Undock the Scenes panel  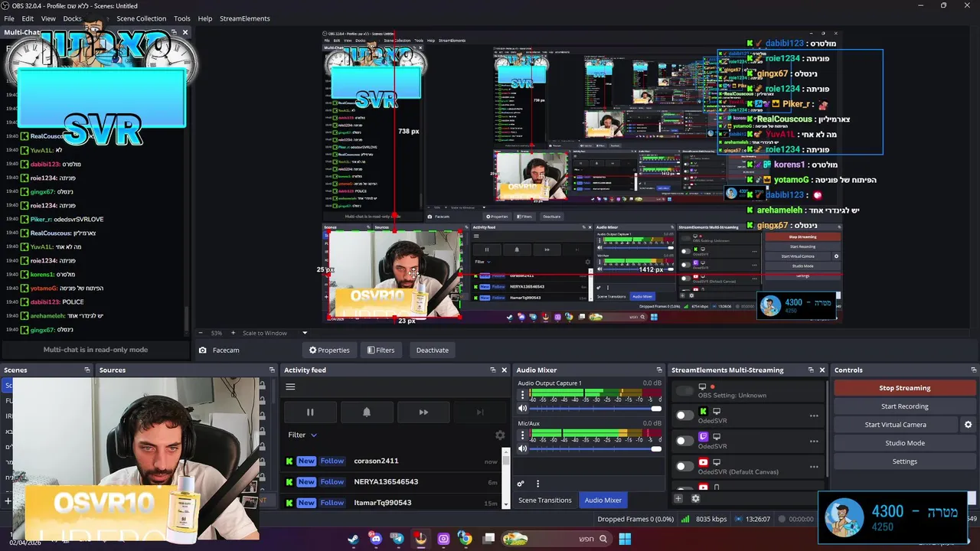(87, 370)
